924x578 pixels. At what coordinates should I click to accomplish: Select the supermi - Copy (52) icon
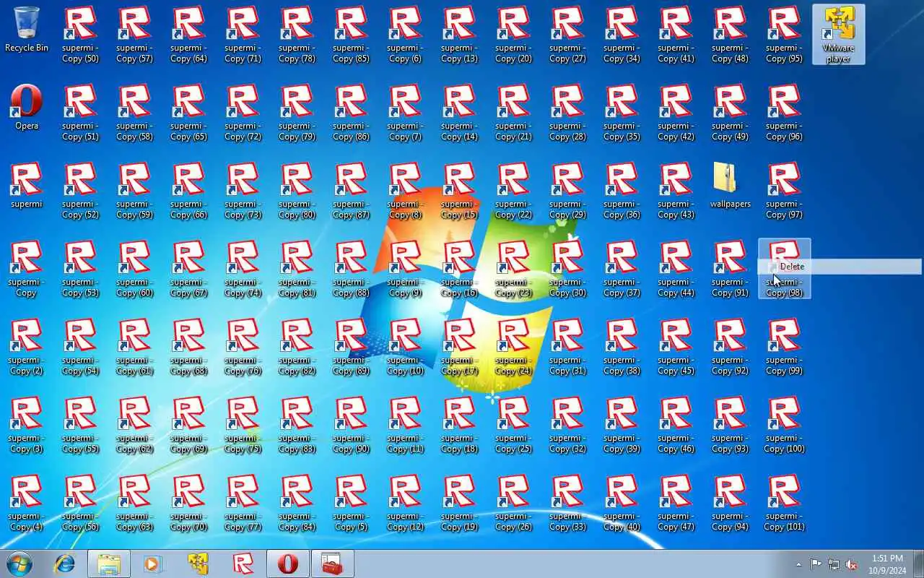(x=80, y=190)
